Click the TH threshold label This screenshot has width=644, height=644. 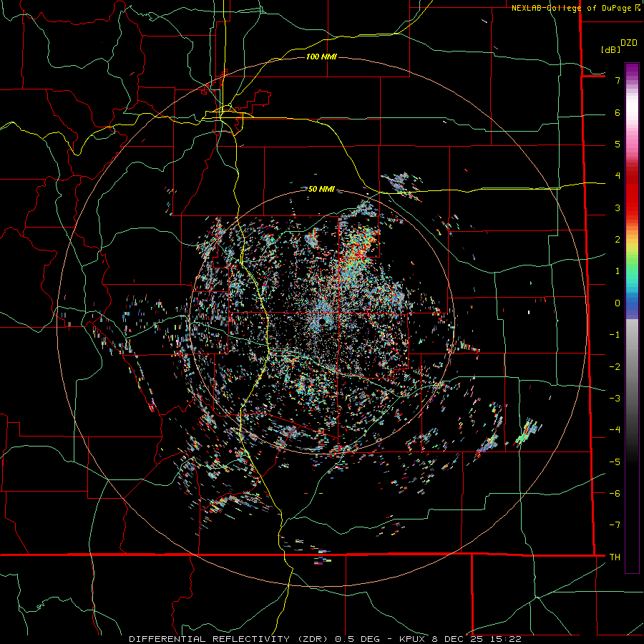[x=615, y=557]
